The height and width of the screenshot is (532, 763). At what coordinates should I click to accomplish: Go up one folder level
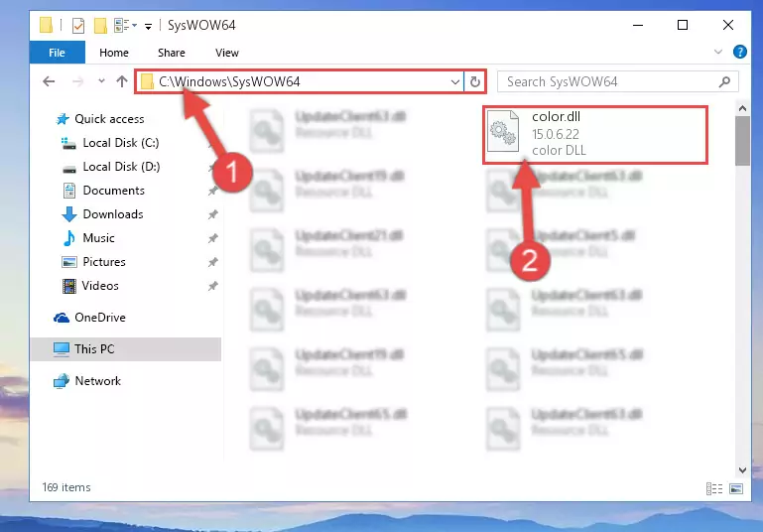point(122,81)
